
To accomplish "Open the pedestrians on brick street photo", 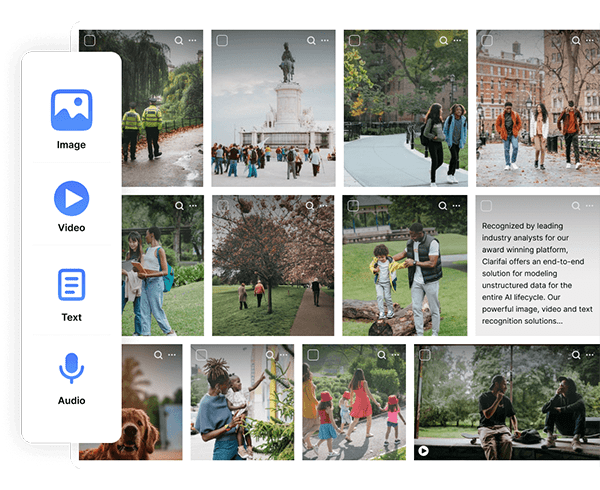I will (x=537, y=110).
